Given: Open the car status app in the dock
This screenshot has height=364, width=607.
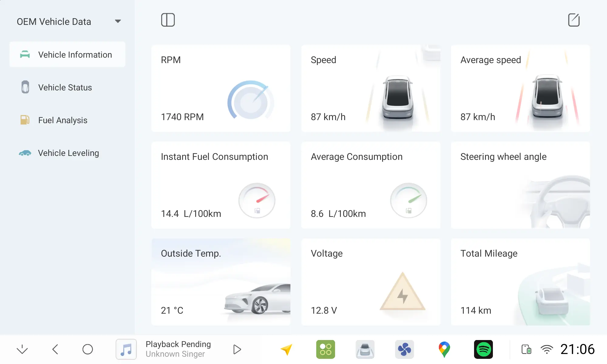Looking at the screenshot, I should click(365, 349).
